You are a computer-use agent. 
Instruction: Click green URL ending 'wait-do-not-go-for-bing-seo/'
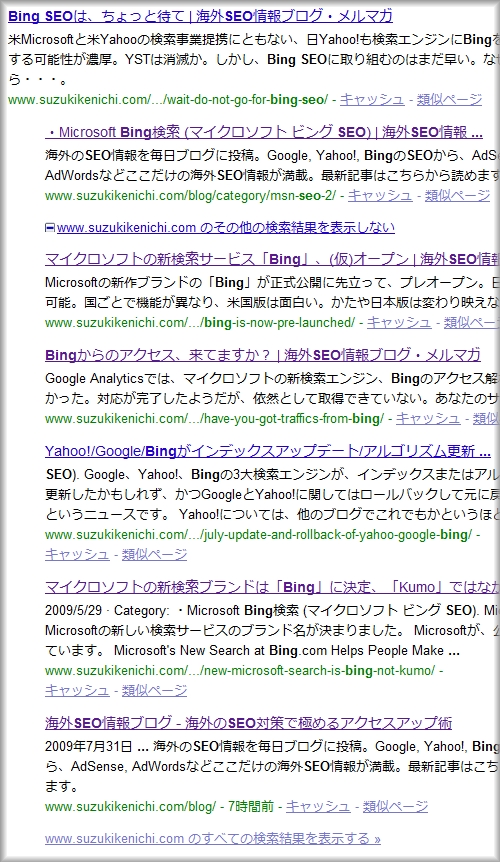coord(168,100)
